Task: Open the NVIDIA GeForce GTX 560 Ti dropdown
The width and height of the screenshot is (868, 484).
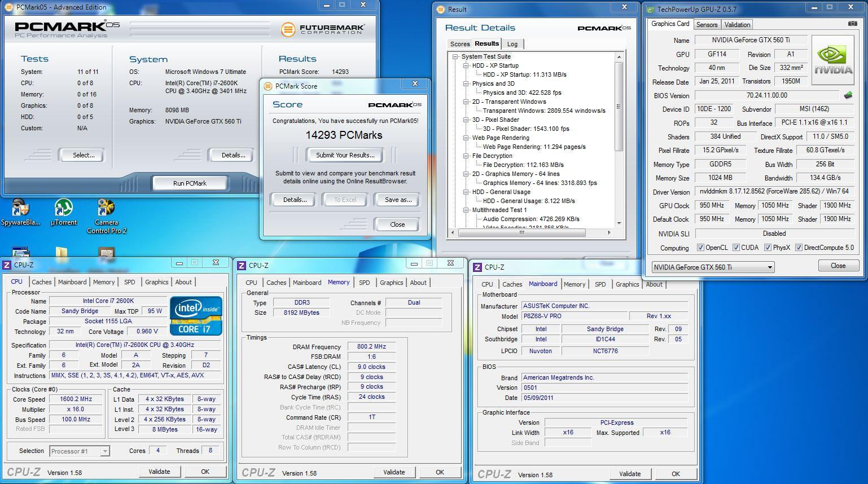Action: 713,267
